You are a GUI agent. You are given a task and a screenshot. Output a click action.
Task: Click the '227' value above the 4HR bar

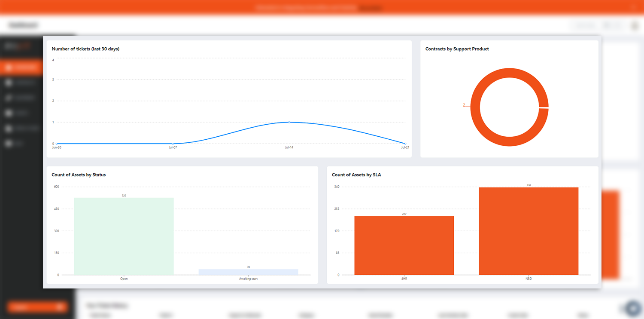point(404,214)
